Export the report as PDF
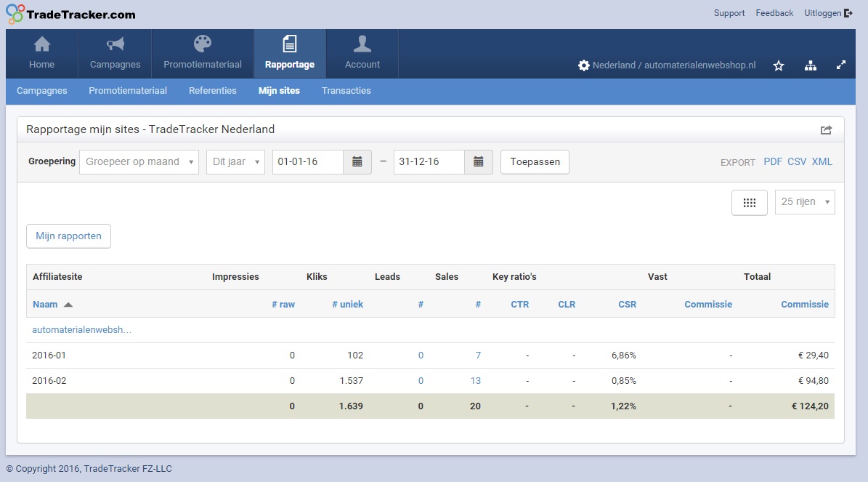This screenshot has width=868, height=482. [773, 162]
